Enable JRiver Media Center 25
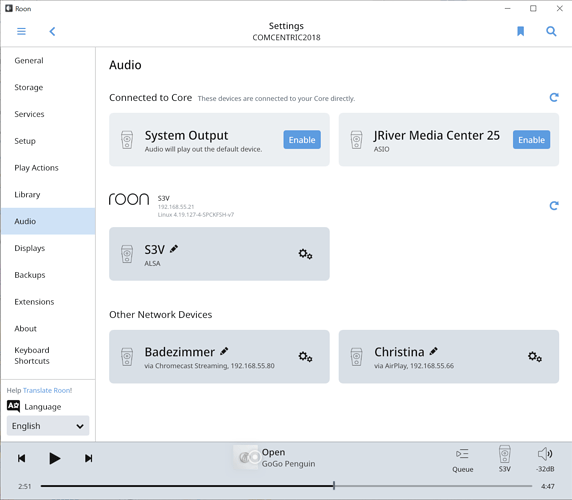Viewport: 572px width, 500px height. coord(532,140)
